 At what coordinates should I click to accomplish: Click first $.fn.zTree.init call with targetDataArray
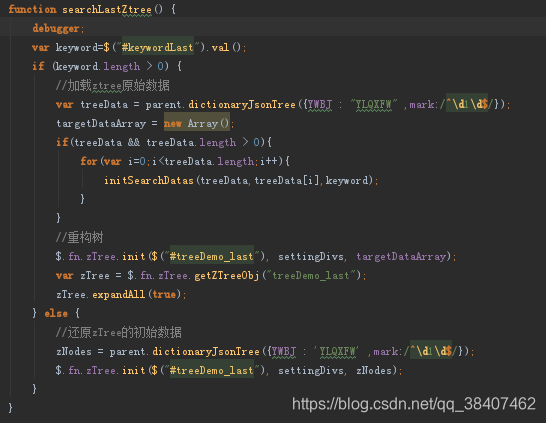(x=256, y=257)
